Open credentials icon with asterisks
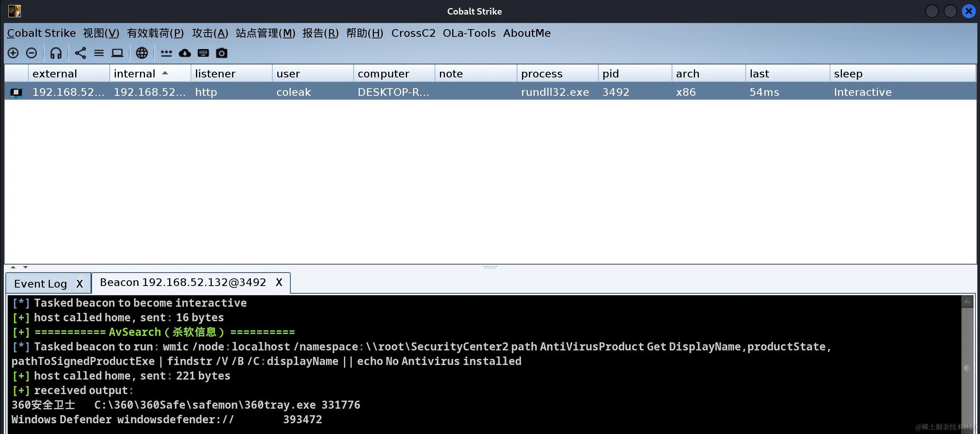 (x=166, y=53)
